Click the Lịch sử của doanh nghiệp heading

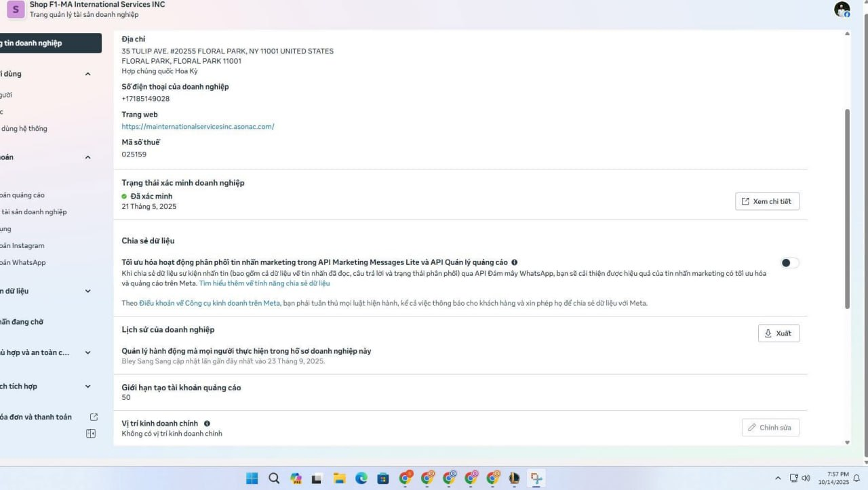[x=168, y=330]
